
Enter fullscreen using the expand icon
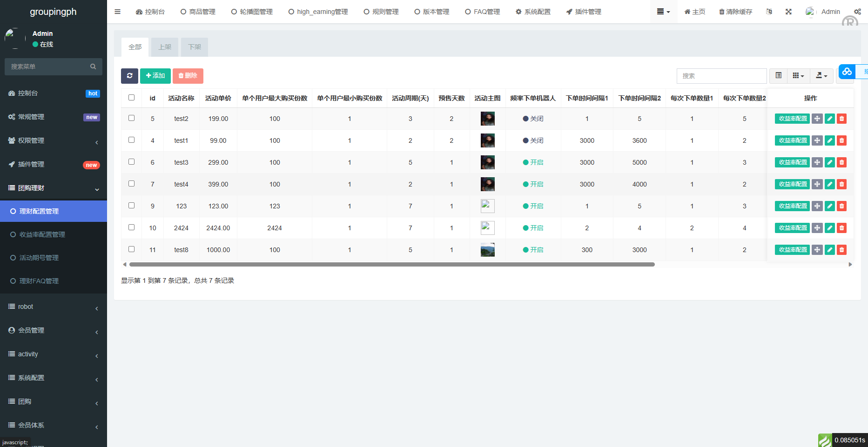[788, 12]
